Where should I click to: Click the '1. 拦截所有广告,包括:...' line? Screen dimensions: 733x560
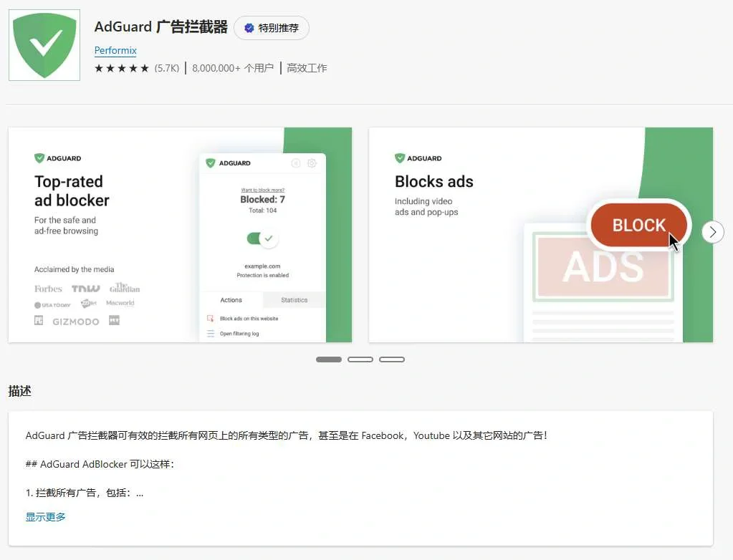[x=85, y=493]
